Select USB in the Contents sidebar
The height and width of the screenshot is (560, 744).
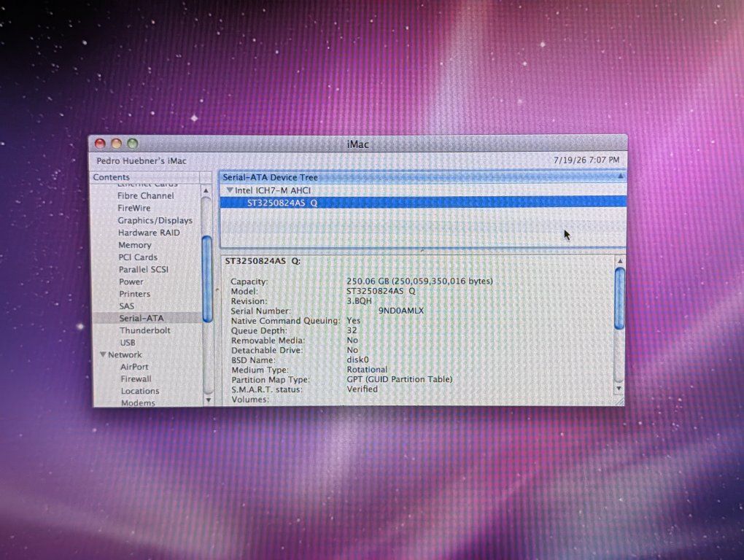128,343
